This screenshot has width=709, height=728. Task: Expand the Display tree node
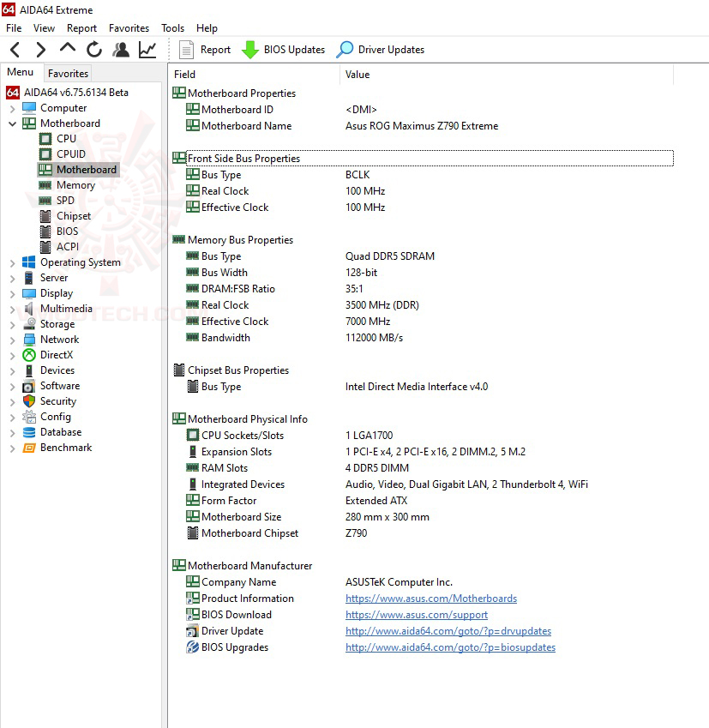[13, 294]
